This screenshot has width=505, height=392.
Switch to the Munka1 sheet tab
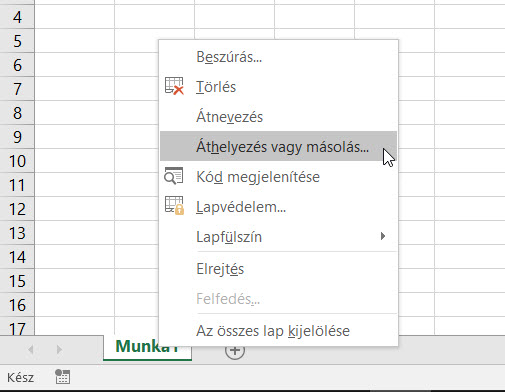(x=148, y=347)
